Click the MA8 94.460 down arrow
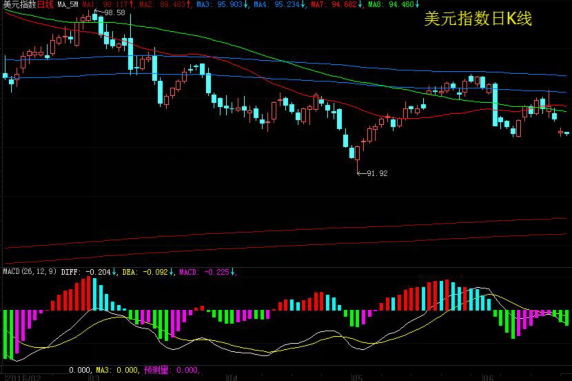Screen dimensions: 572x381 417,5
